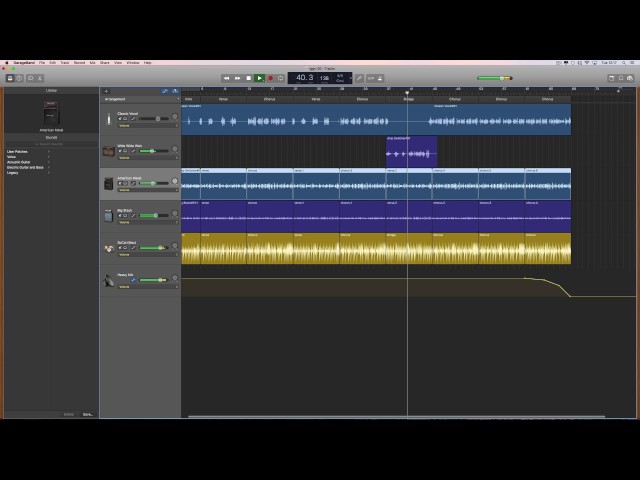Open Wide Wide Wah Volume automation dropdown
Viewport: 640px width, 480px height.
click(x=148, y=158)
